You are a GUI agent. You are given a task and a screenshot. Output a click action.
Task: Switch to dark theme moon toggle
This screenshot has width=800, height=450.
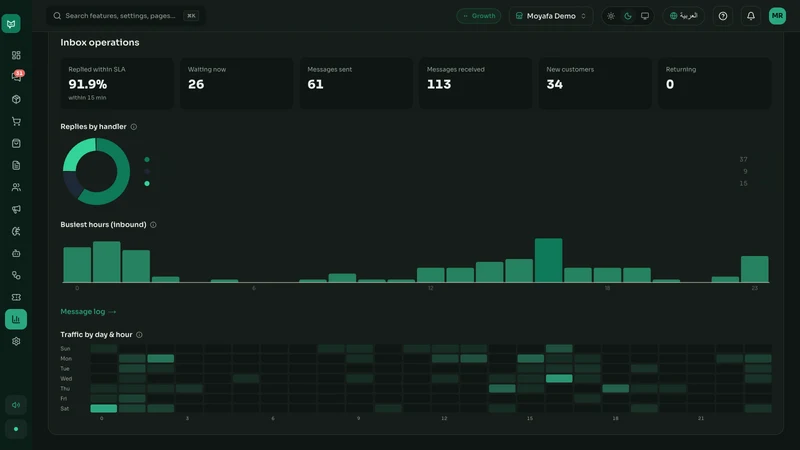point(628,16)
